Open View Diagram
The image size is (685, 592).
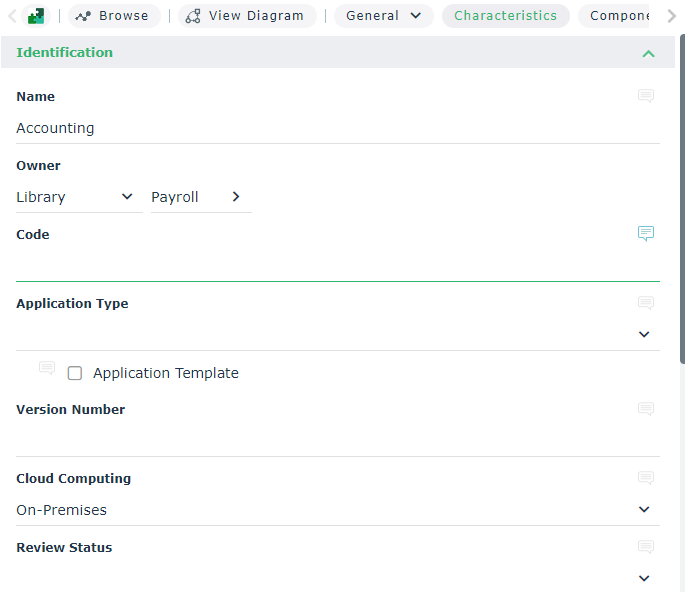click(x=246, y=16)
